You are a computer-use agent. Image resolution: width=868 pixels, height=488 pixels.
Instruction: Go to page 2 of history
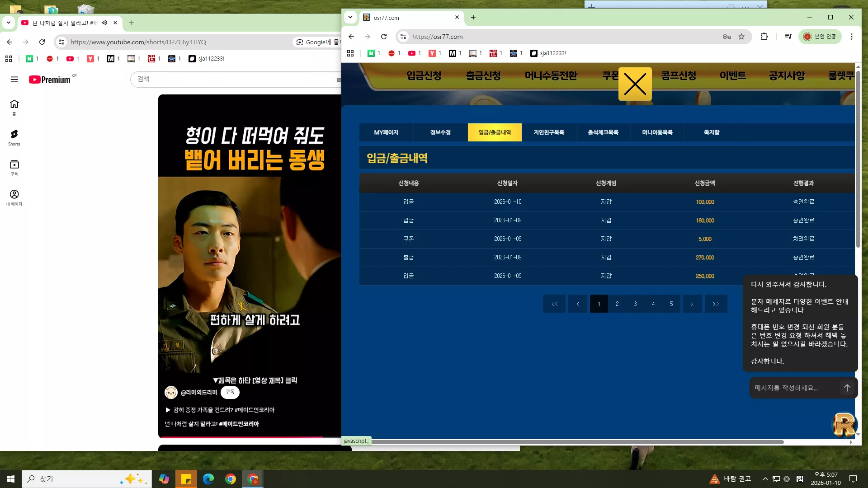click(x=617, y=304)
